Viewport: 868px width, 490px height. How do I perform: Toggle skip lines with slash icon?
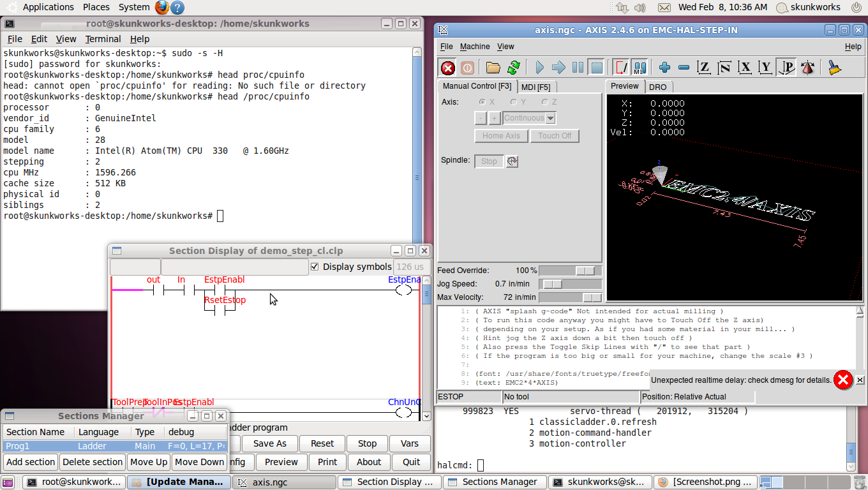(x=620, y=68)
